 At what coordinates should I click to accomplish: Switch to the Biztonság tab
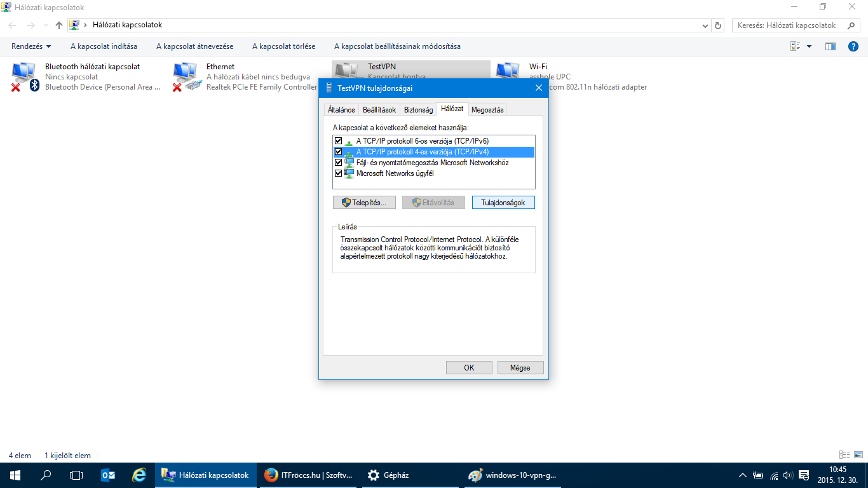[418, 110]
